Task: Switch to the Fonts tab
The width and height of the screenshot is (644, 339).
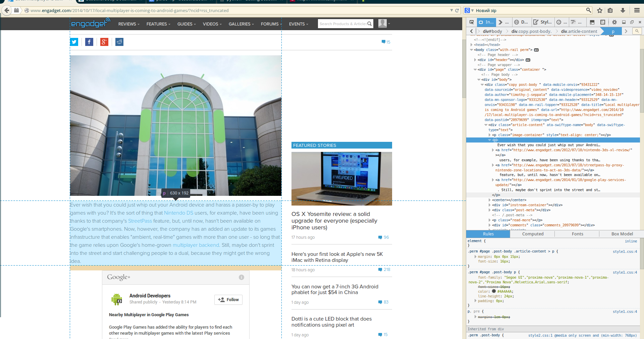Action: pyautogui.click(x=577, y=234)
